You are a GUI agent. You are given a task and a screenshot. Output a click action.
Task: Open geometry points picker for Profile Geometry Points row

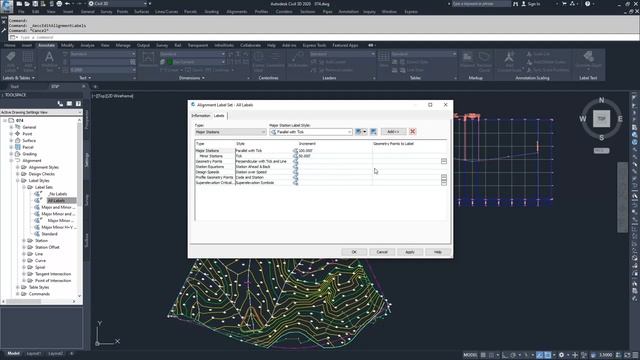[x=444, y=177]
